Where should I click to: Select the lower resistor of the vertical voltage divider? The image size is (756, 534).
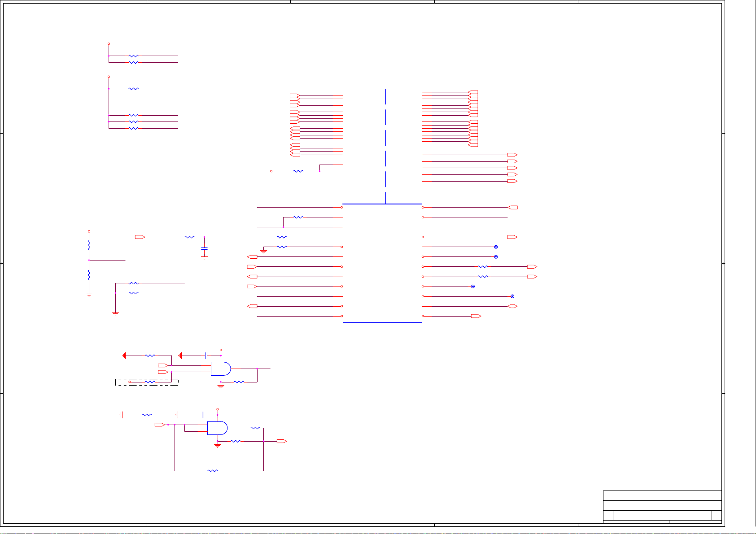tap(89, 274)
